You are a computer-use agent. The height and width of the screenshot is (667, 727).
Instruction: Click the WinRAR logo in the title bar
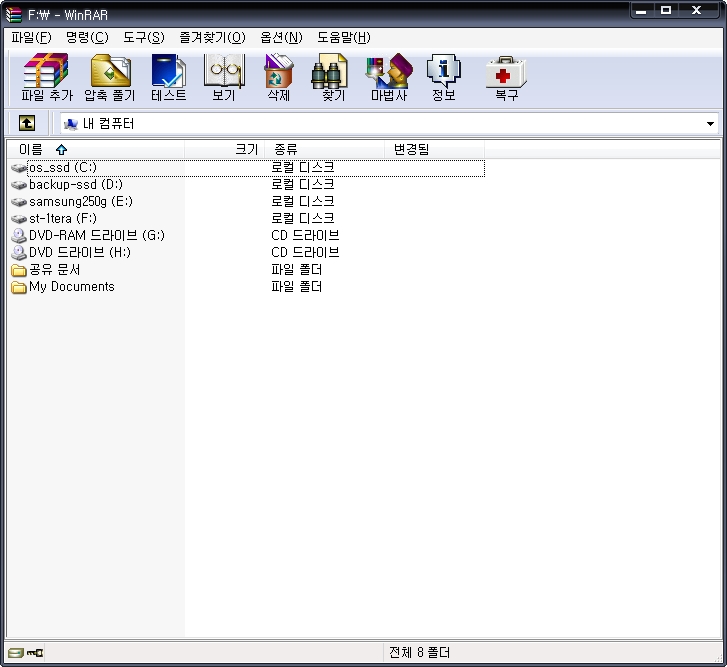point(13,15)
